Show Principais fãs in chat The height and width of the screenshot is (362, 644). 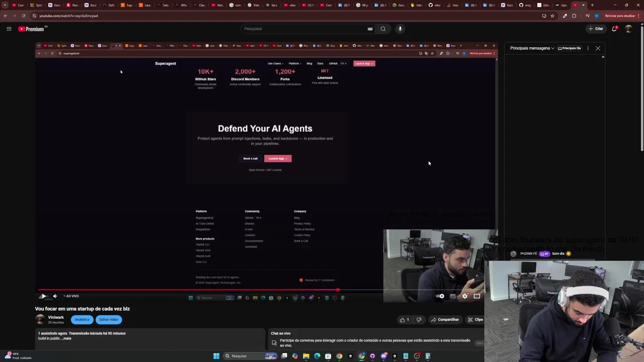tap(569, 48)
